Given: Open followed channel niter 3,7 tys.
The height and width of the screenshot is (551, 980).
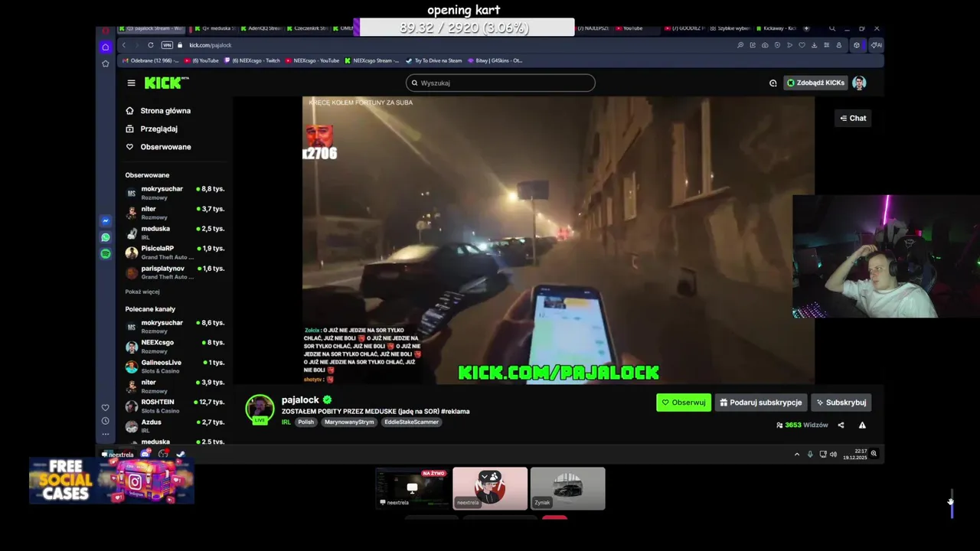Looking at the screenshot, I should [x=175, y=212].
